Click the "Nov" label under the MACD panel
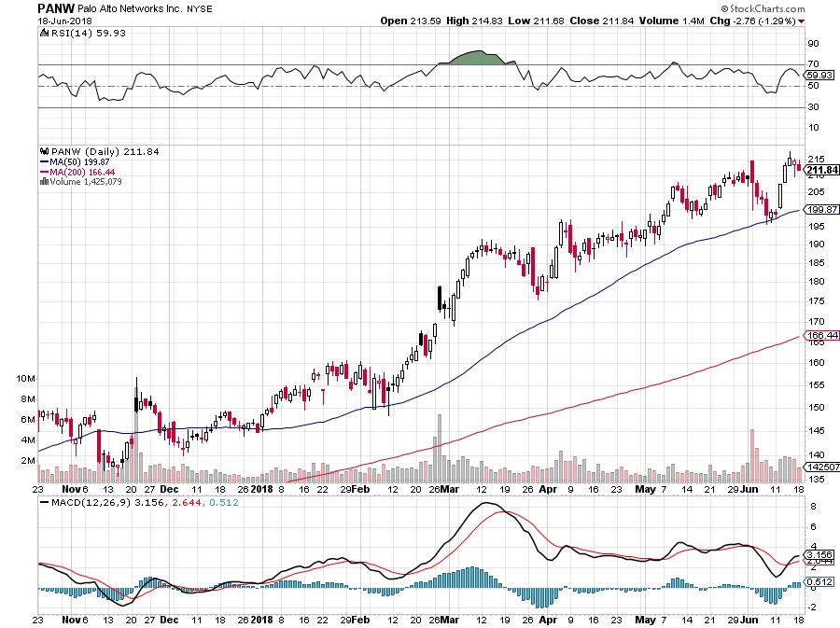The width and height of the screenshot is (840, 628). pos(71,620)
